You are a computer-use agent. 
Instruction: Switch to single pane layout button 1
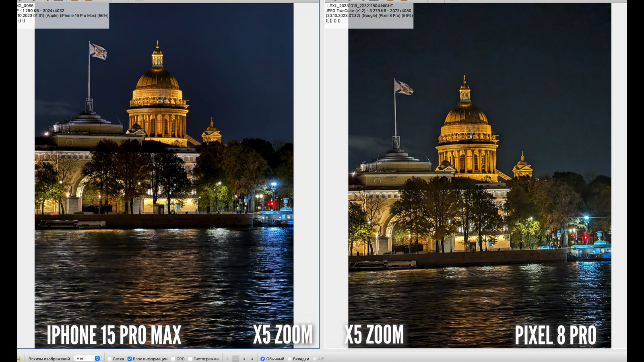(x=227, y=359)
